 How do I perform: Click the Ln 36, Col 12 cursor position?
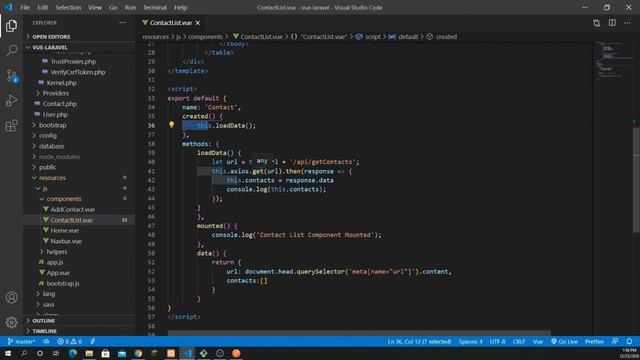pos(419,341)
